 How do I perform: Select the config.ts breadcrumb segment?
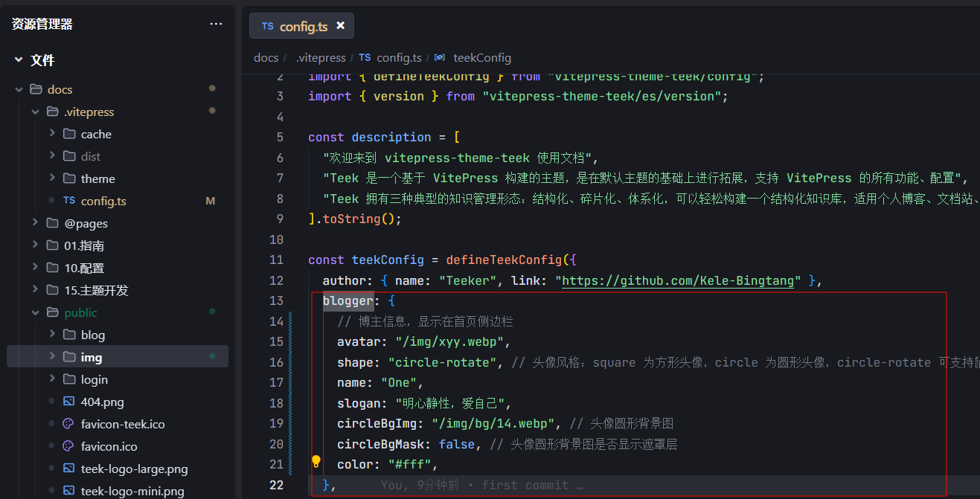pos(399,57)
